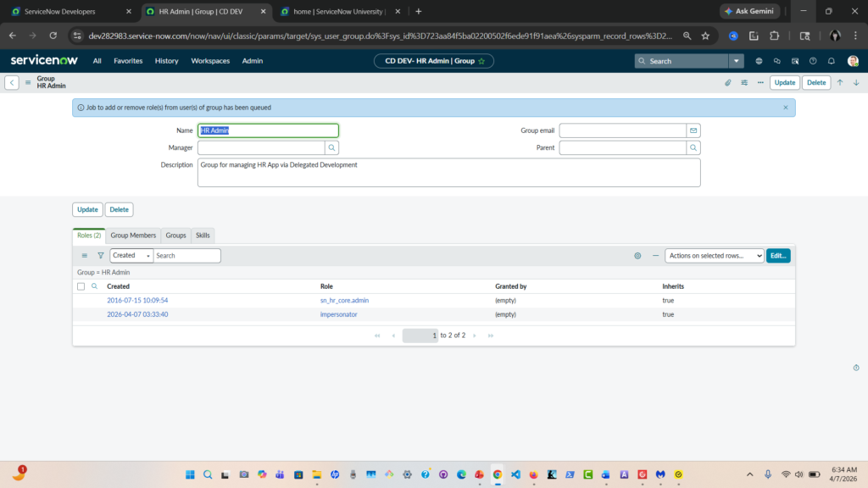
Task: Click the filter funnel icon in Roles list
Action: click(x=101, y=255)
